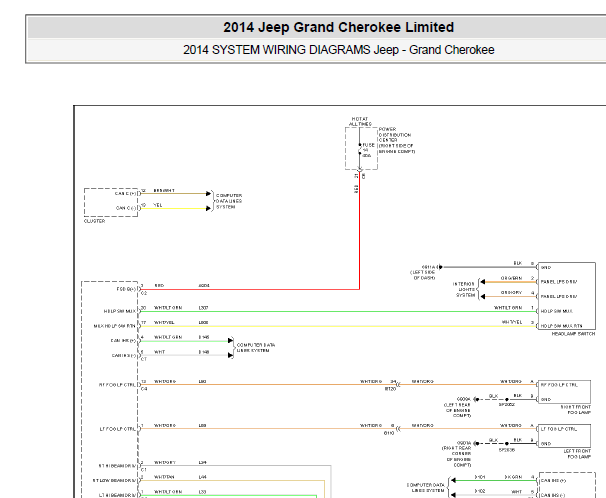Click "WHT/LT GRN" at headlamp switch pin 1
This screenshot has height=498, width=606.
[x=508, y=308]
